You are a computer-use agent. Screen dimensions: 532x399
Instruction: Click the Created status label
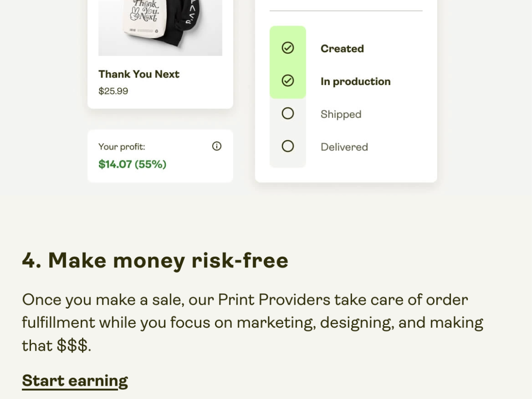point(342,49)
